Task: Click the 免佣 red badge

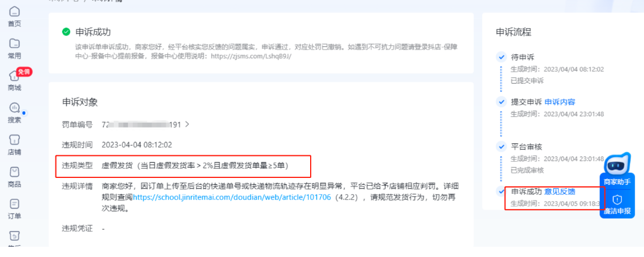Action: (24, 71)
